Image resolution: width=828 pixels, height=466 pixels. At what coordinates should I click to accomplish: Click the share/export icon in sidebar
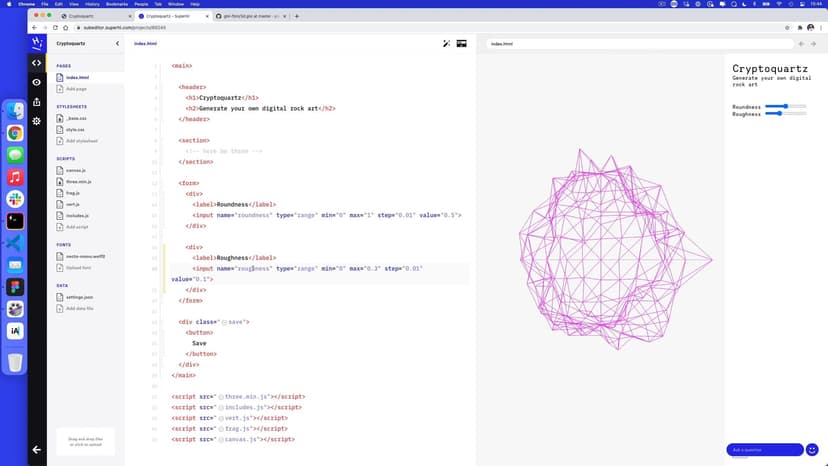click(x=37, y=101)
